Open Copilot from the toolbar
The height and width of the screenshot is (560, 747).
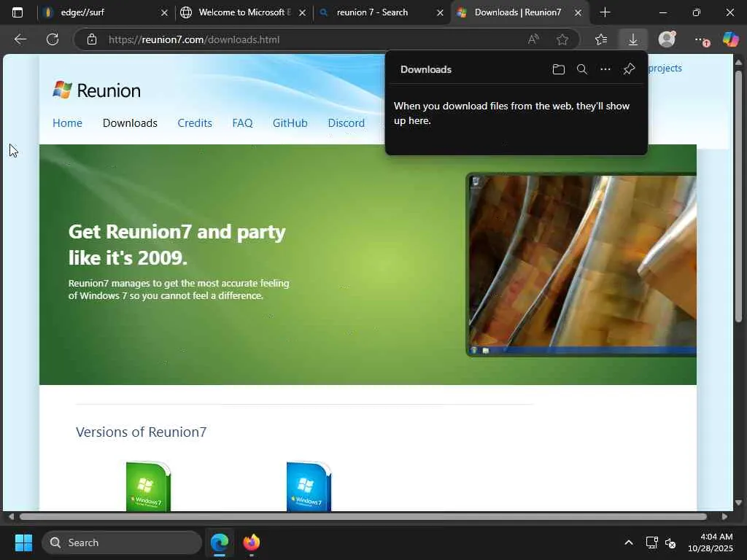[730, 39]
